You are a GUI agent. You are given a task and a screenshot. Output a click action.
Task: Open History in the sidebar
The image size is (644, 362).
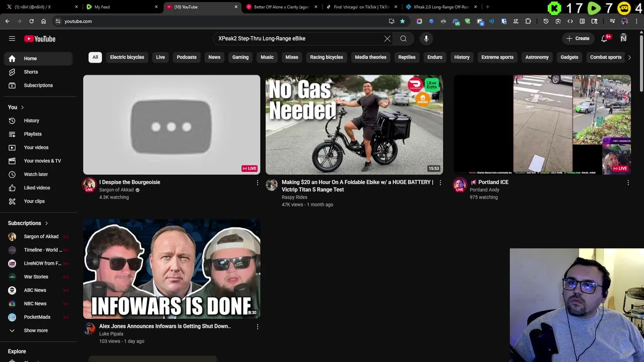[x=39, y=121]
